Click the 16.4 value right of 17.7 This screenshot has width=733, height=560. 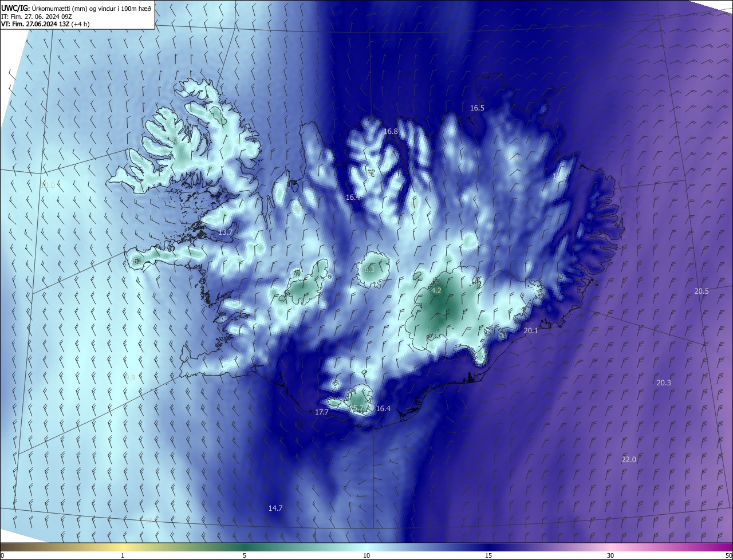pos(383,408)
